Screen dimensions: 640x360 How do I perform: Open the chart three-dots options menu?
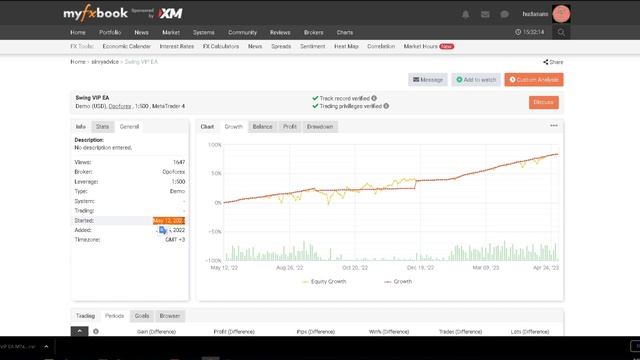coord(553,126)
